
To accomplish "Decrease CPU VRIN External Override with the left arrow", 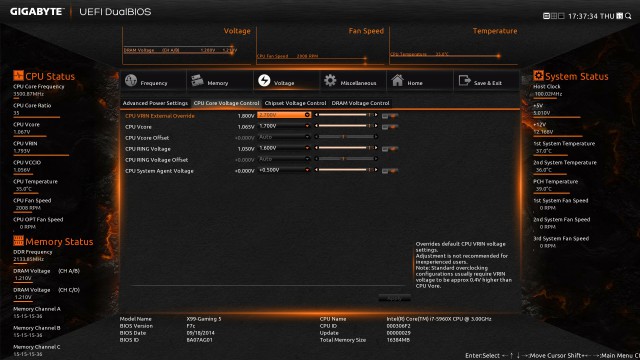I will (x=316, y=115).
